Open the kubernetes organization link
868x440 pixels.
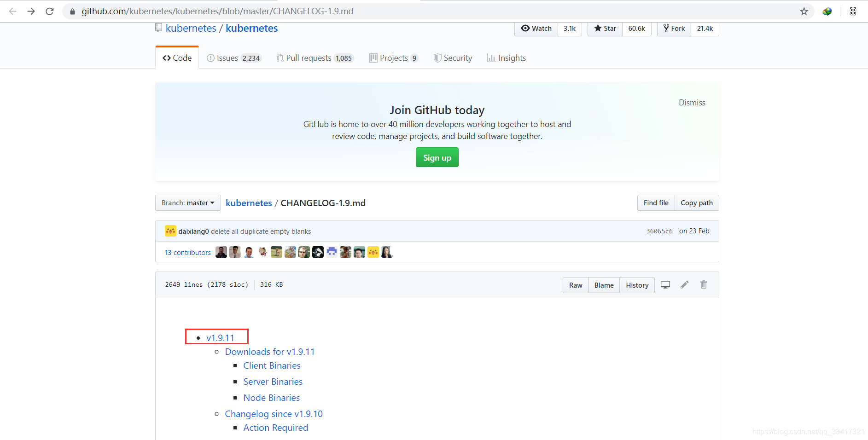(x=191, y=28)
